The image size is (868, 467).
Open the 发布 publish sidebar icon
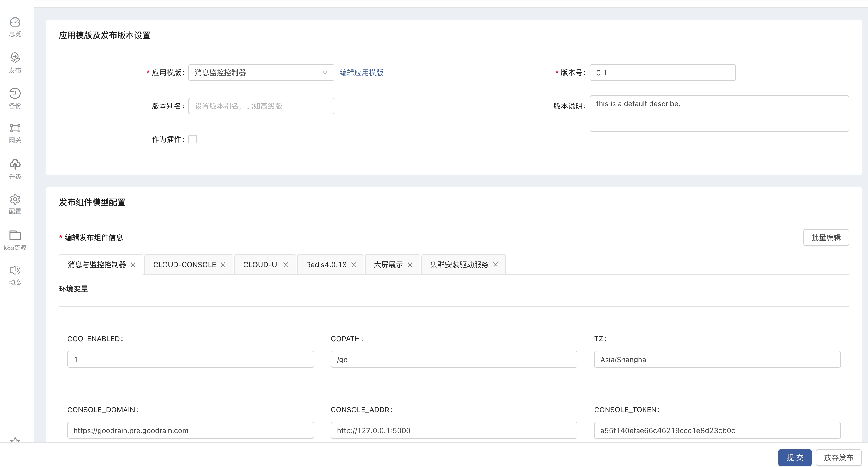pyautogui.click(x=15, y=58)
